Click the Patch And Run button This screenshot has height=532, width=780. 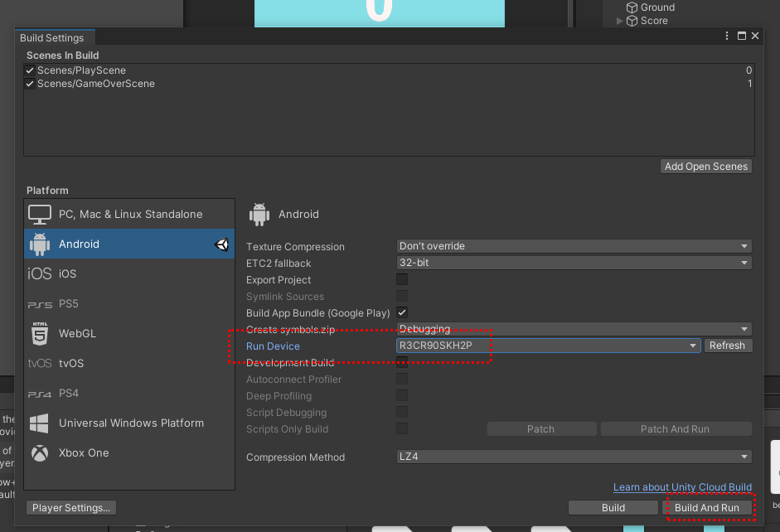click(676, 429)
